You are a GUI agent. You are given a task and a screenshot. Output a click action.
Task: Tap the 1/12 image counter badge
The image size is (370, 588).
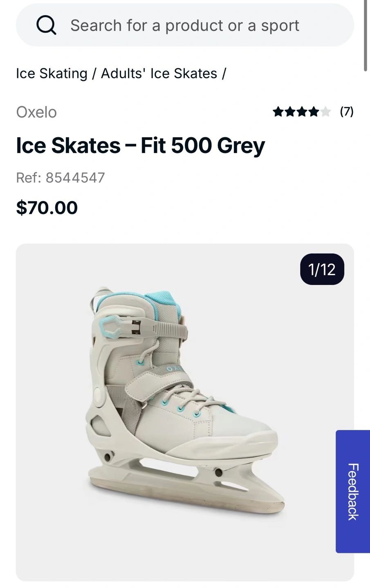click(322, 269)
